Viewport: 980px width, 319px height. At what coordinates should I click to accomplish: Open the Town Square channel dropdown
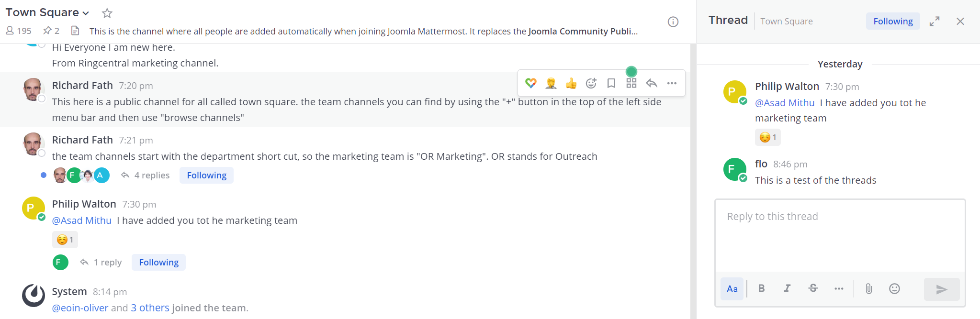(86, 13)
